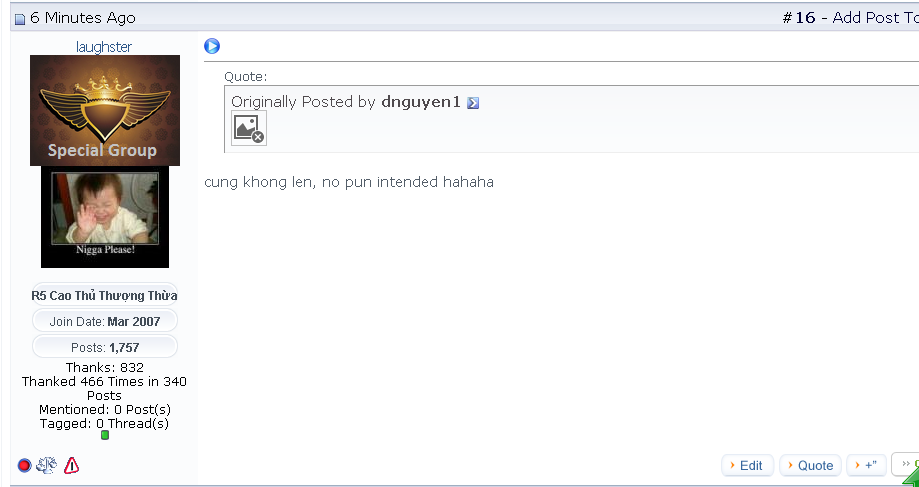Click the #16 post number link

(x=799, y=18)
